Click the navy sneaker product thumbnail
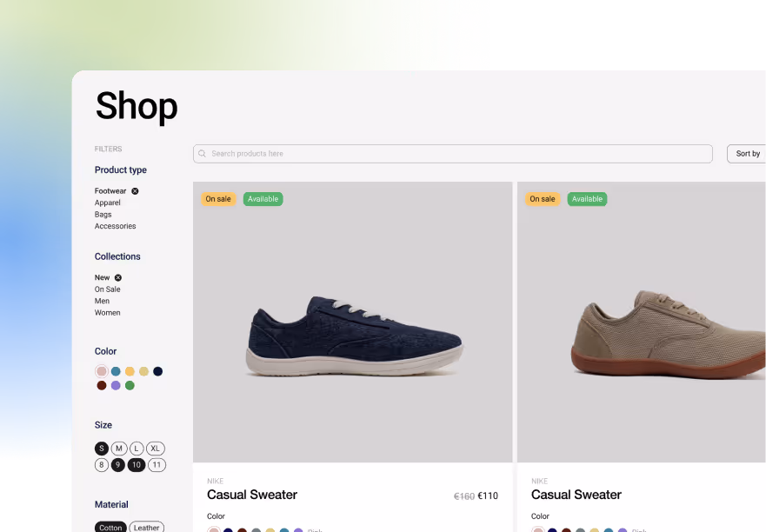The height and width of the screenshot is (532, 766). (352, 321)
